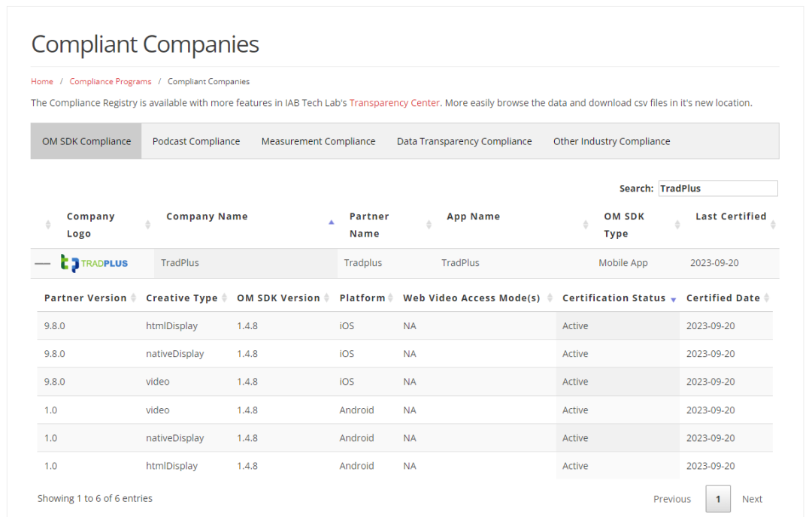This screenshot has width=812, height=517.
Task: Select Data Transparency Compliance tab
Action: point(464,141)
